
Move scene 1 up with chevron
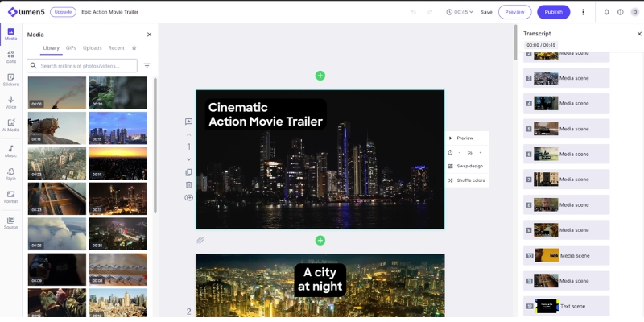click(189, 134)
